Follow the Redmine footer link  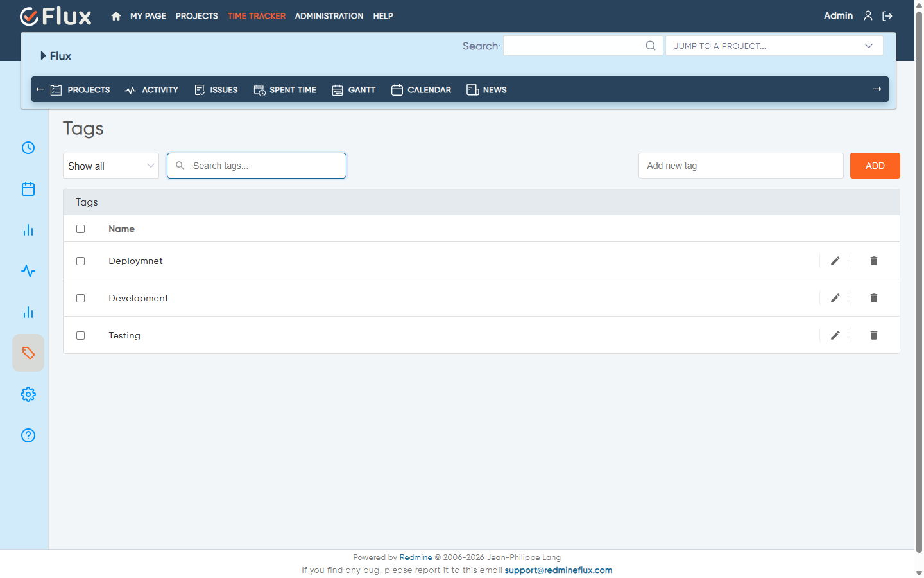click(x=416, y=557)
